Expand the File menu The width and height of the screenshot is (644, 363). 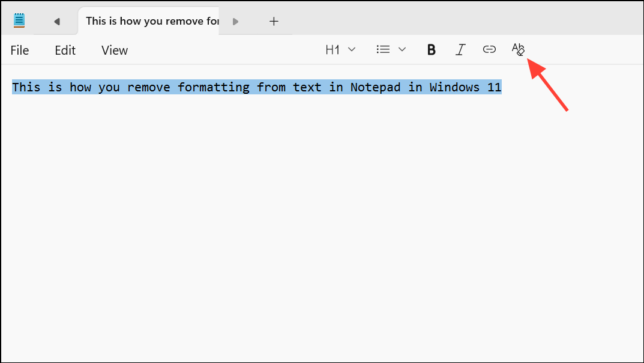19,50
